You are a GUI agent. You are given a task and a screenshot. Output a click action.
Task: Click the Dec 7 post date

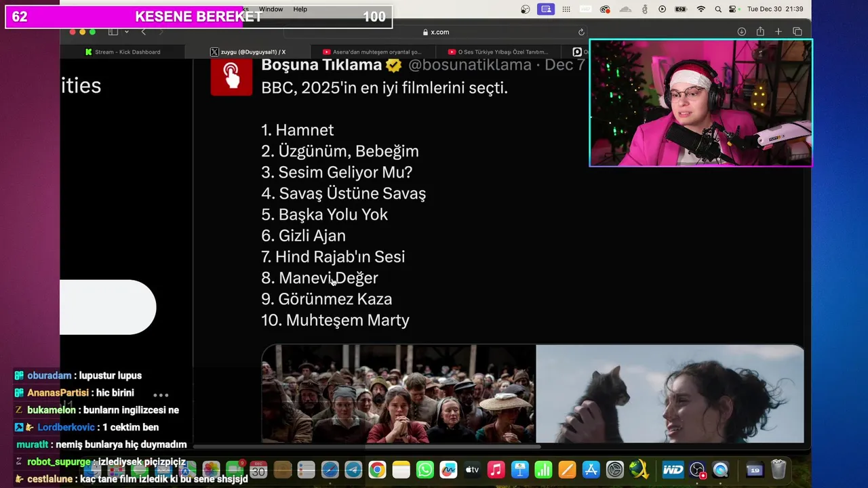(x=565, y=65)
